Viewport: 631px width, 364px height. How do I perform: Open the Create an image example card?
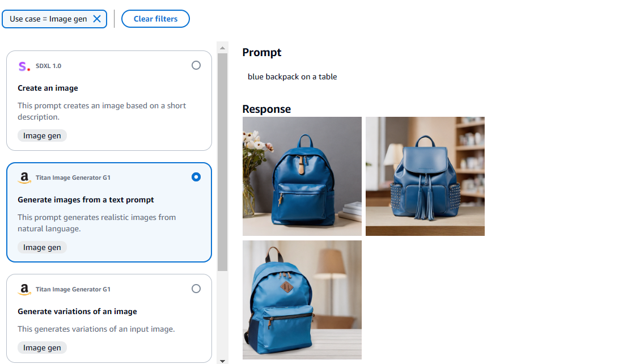pyautogui.click(x=109, y=101)
